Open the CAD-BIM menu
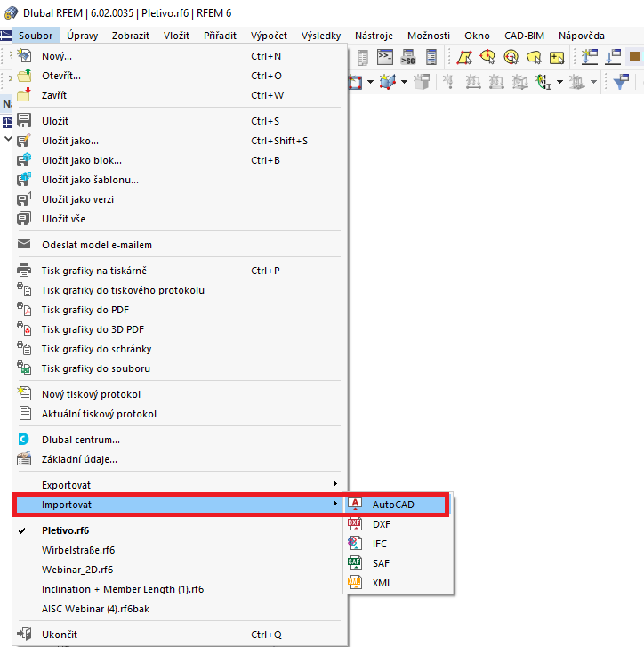 click(x=524, y=36)
